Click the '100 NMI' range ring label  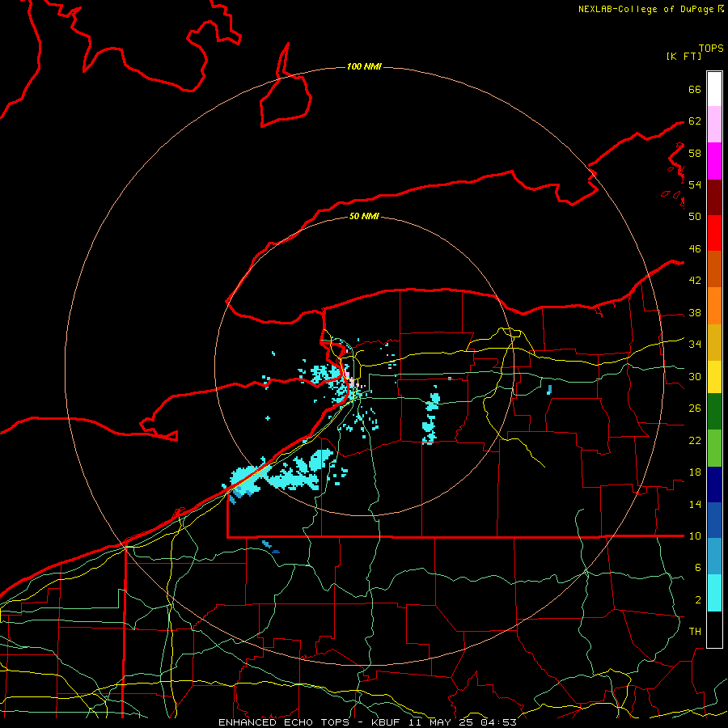(x=364, y=67)
